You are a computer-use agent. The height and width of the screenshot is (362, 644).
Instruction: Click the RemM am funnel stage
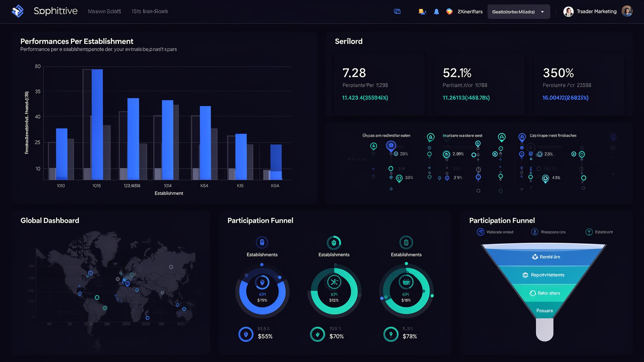545,257
